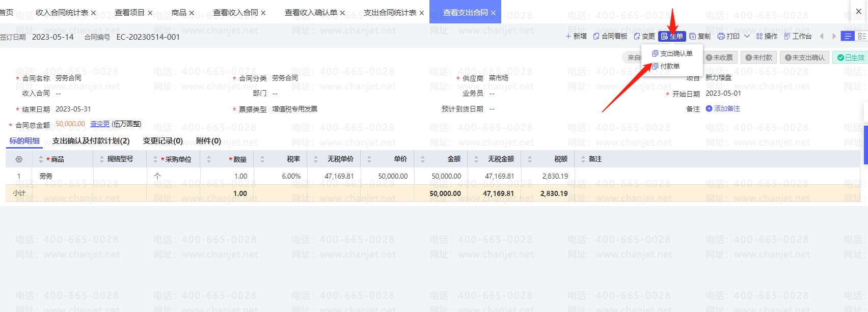Open 合同看板 contract dashboard
The height and width of the screenshot is (312, 868).
(610, 36)
